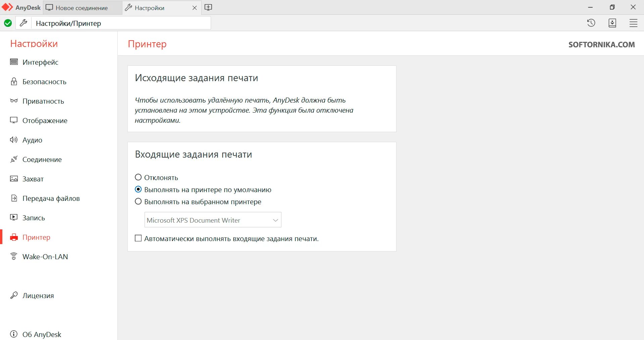Click the Interface settings list icon
Viewport: 644px width, 340px height.
click(14, 62)
